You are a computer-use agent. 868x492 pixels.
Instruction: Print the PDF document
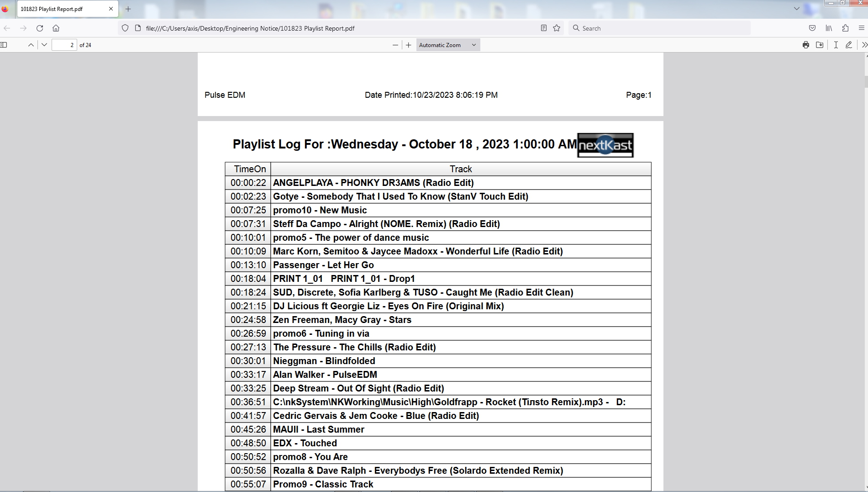pyautogui.click(x=806, y=45)
